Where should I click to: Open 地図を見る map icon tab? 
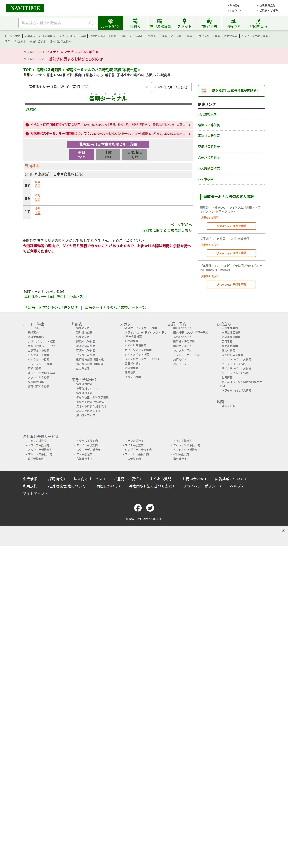[258, 23]
